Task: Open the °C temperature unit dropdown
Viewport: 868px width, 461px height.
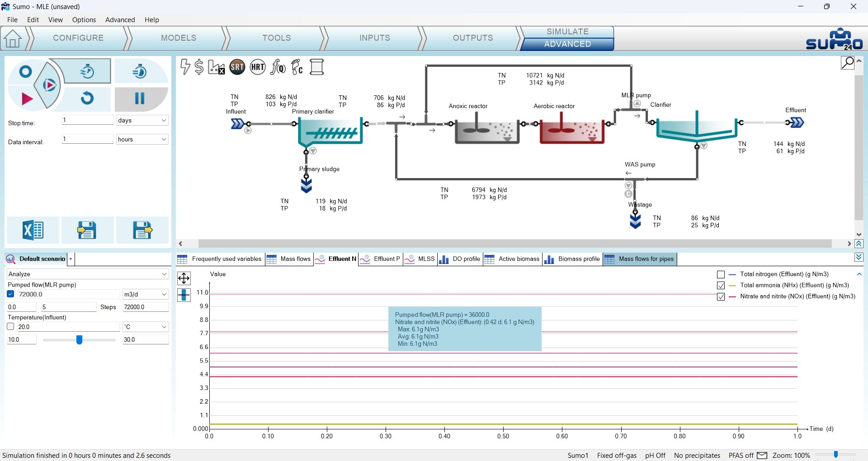Action: pyautogui.click(x=146, y=327)
